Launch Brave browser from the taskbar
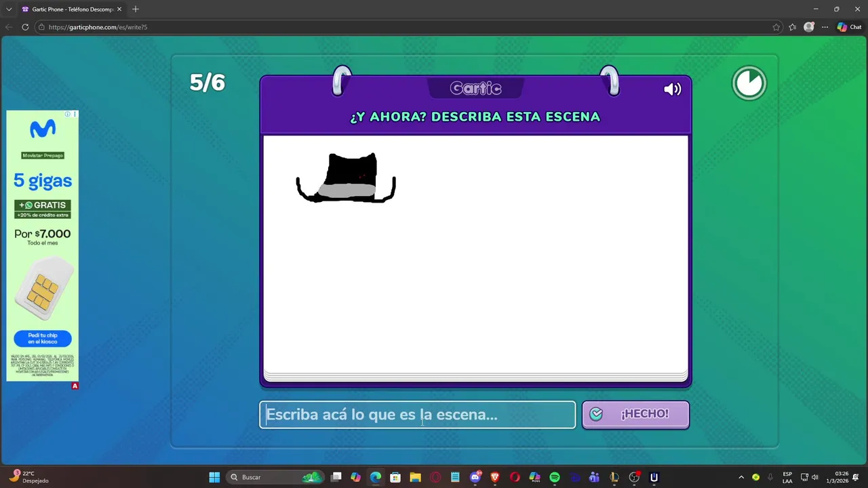This screenshot has width=868, height=488. point(495,477)
